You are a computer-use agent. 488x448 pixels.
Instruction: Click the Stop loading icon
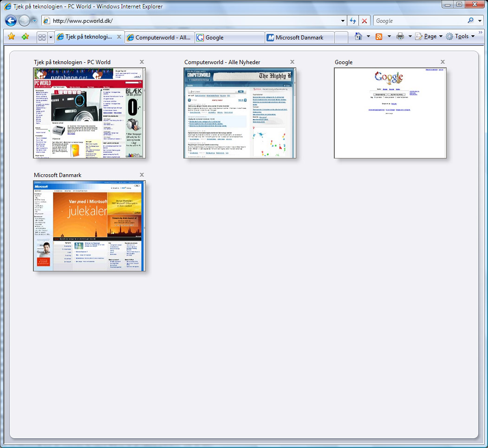click(364, 21)
